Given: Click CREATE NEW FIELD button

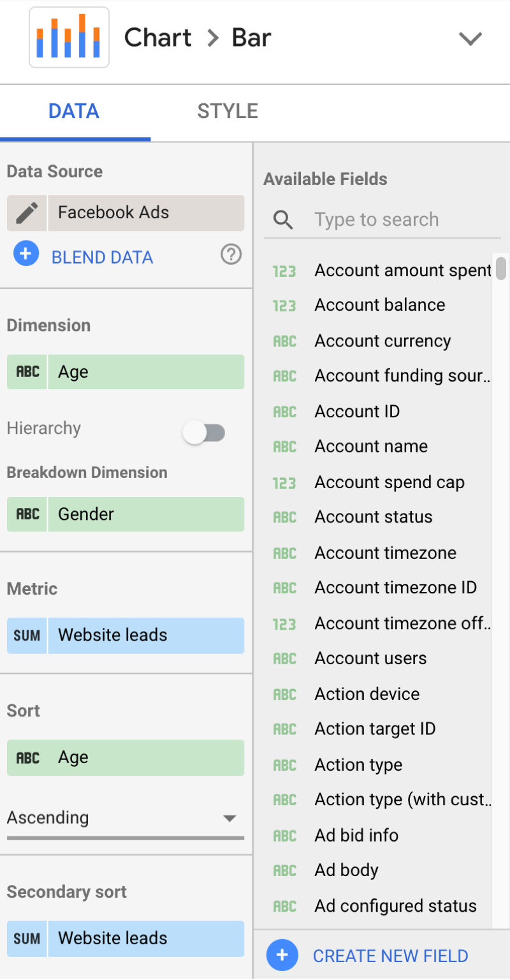Looking at the screenshot, I should click(390, 956).
